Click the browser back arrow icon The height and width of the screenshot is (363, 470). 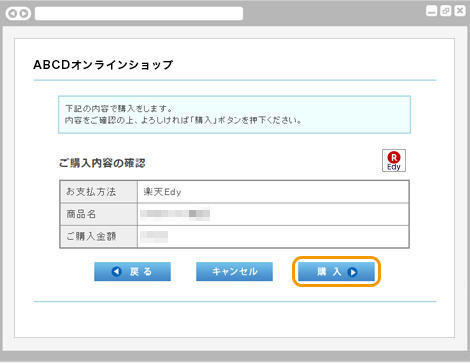click(12, 13)
